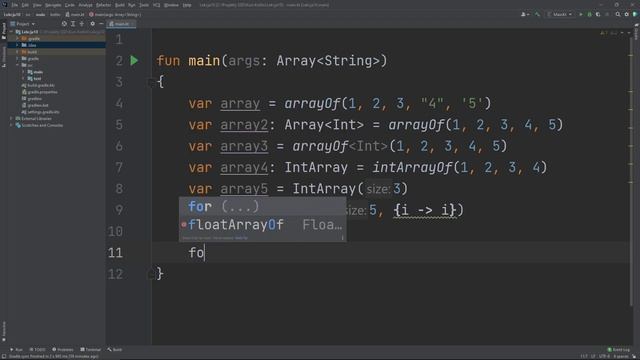The image size is (640, 360).
Task: Open the Code menu
Action: point(70,5)
